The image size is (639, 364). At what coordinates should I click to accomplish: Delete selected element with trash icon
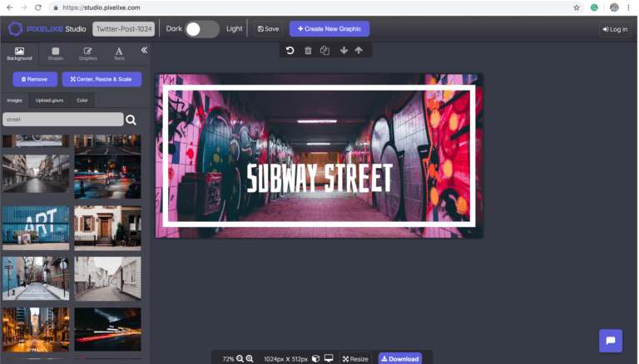click(x=308, y=51)
